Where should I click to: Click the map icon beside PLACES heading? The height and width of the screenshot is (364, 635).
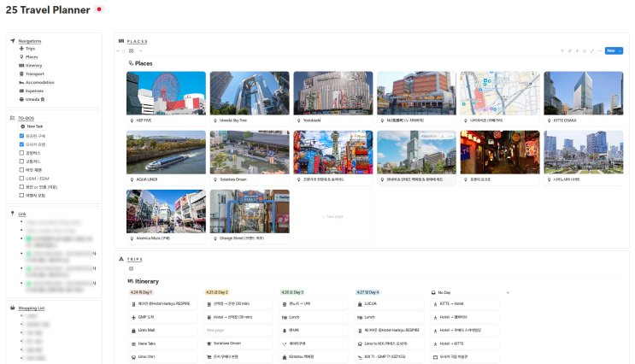pos(121,41)
